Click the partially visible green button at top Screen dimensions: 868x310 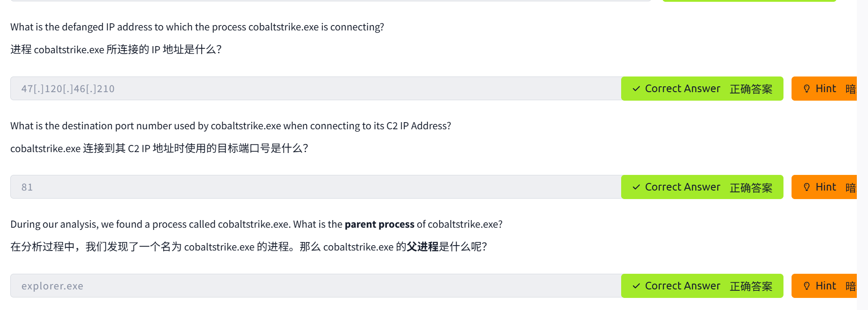[x=749, y=1]
